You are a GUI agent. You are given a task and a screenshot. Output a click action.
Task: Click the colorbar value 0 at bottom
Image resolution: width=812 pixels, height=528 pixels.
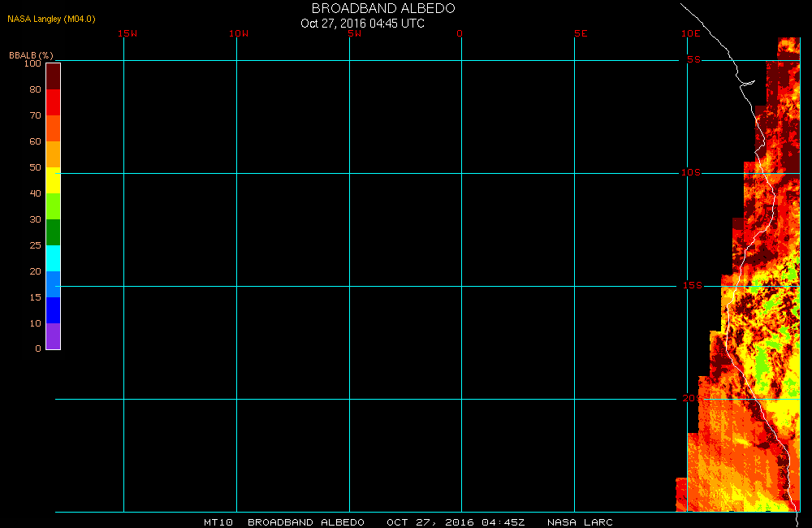click(x=38, y=348)
